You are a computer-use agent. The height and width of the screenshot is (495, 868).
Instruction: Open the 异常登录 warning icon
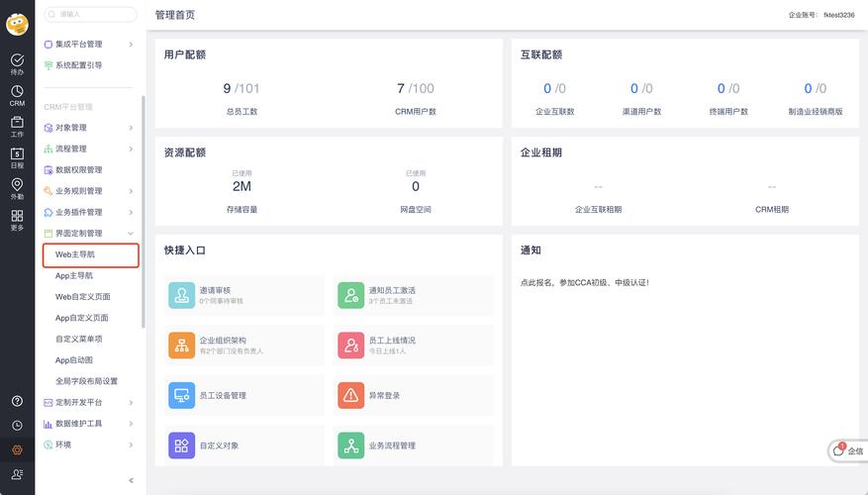[x=350, y=395]
